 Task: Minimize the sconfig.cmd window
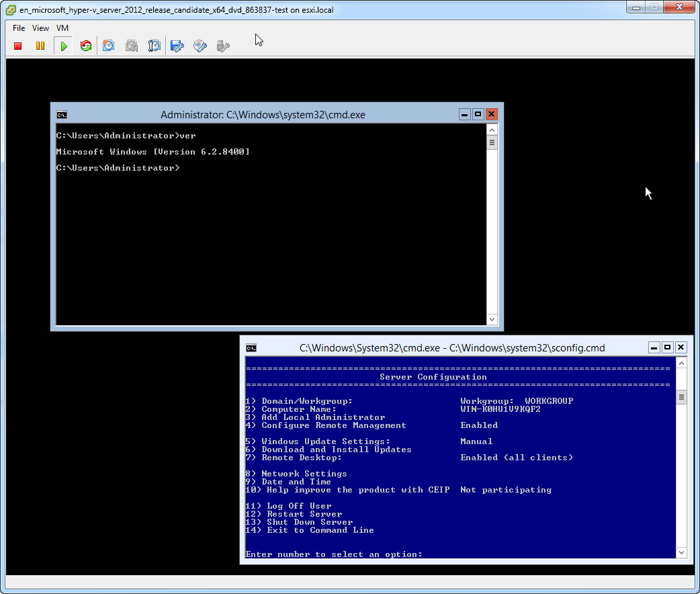654,347
